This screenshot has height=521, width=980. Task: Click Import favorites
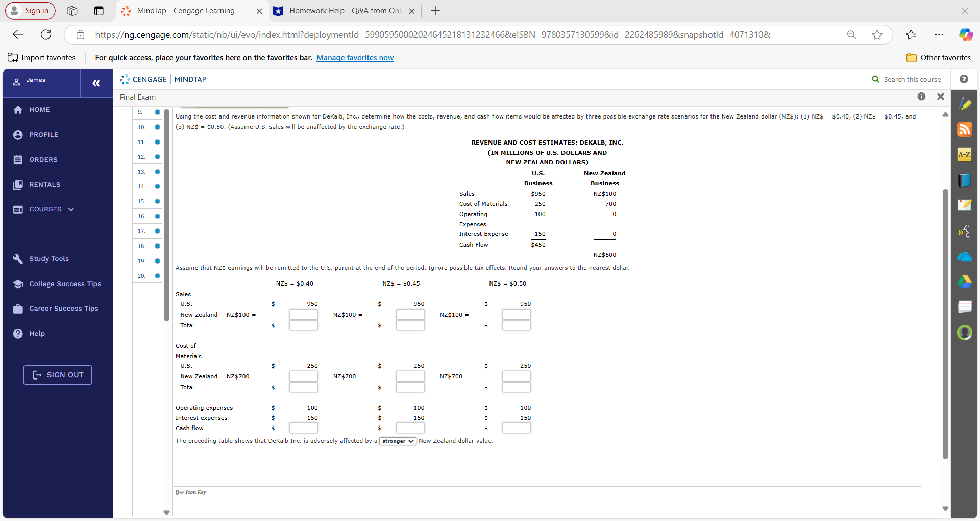[x=41, y=58]
